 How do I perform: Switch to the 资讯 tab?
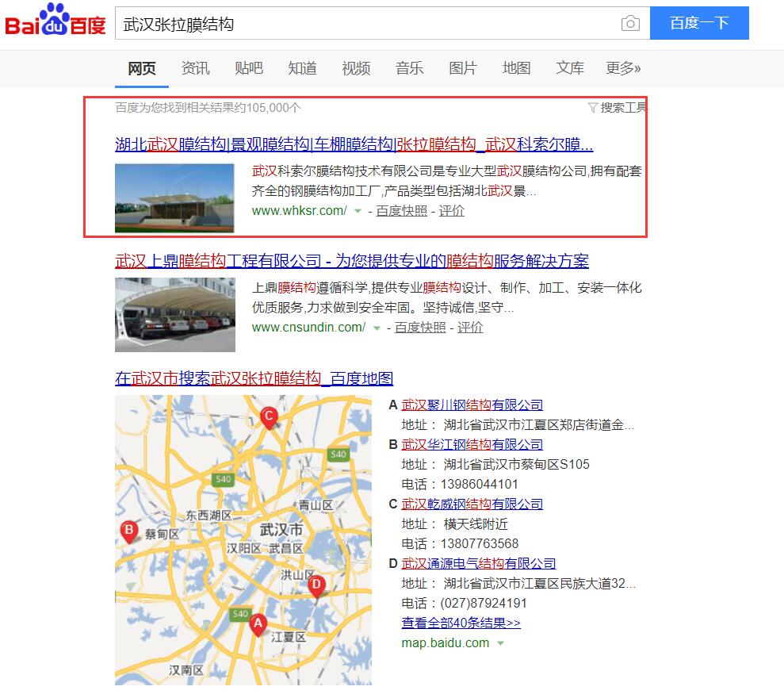(195, 68)
